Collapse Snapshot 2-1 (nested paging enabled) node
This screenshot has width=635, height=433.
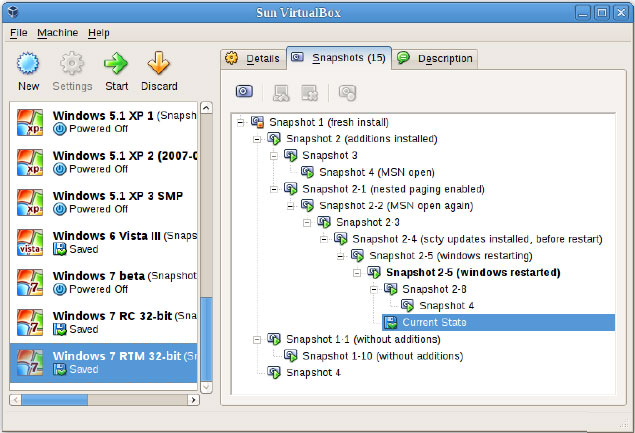274,189
